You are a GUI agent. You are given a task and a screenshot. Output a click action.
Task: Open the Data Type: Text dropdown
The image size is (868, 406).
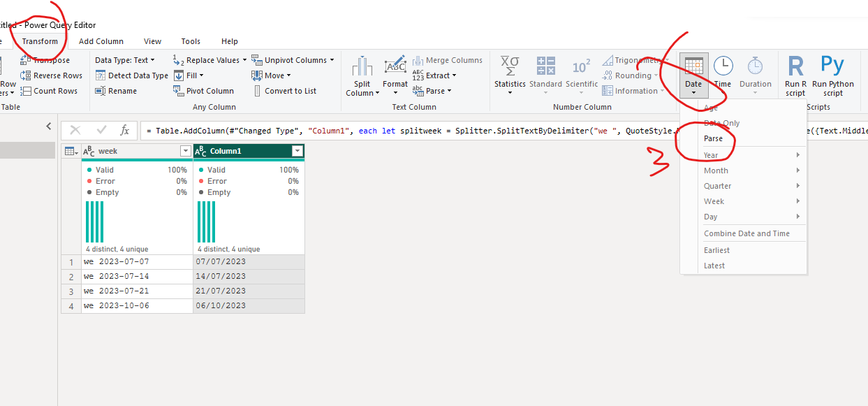click(126, 60)
